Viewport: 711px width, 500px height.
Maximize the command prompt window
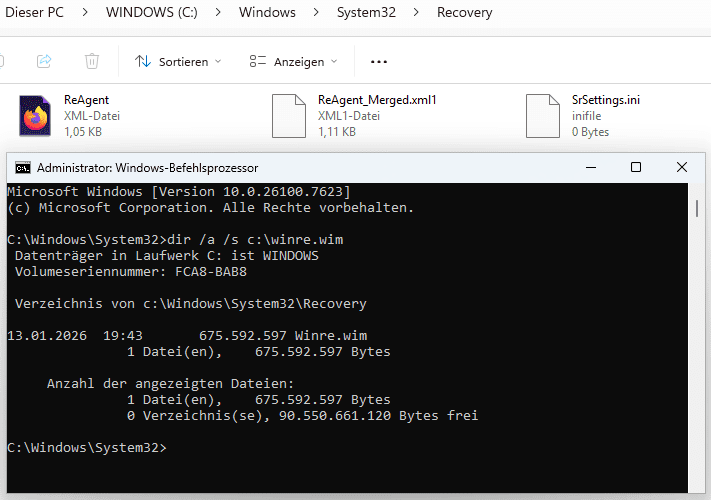pyautogui.click(x=636, y=168)
